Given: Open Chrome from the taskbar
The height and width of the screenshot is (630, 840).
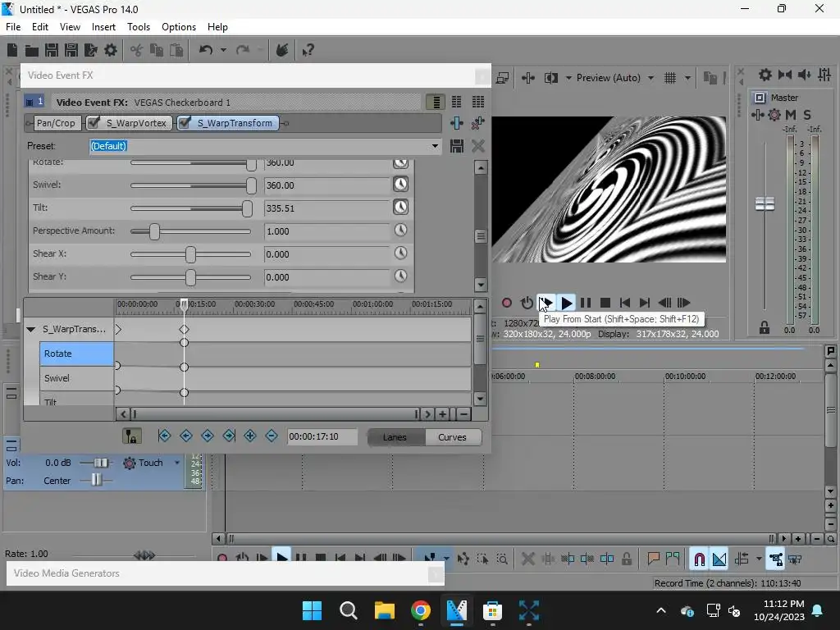Looking at the screenshot, I should click(421, 610).
